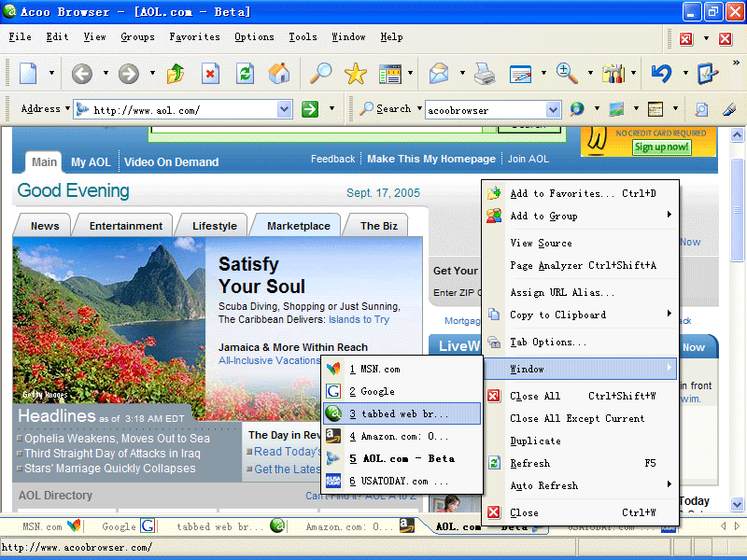Image resolution: width=747 pixels, height=560 pixels.
Task: Click the highlighter pen icon
Action: point(729,109)
